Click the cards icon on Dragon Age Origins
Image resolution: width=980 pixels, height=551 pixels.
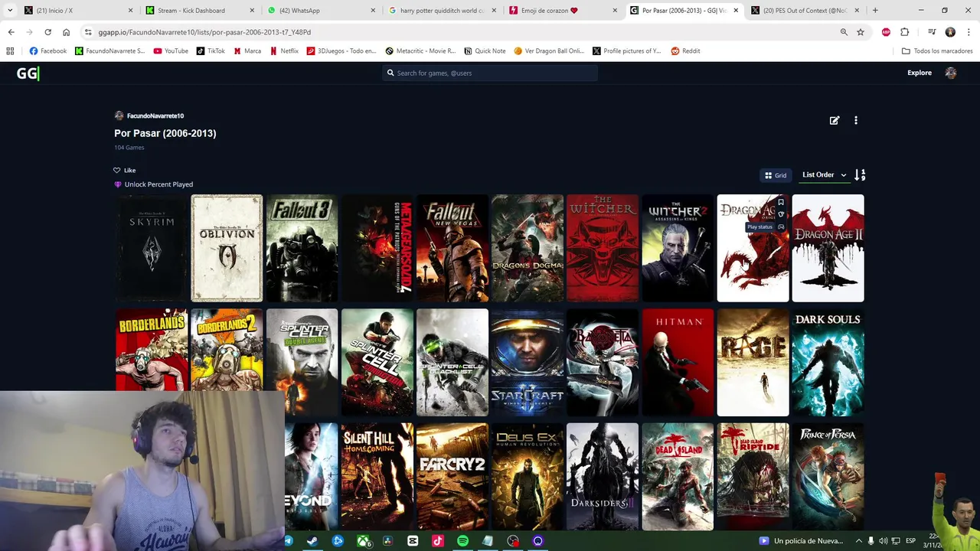[781, 215]
